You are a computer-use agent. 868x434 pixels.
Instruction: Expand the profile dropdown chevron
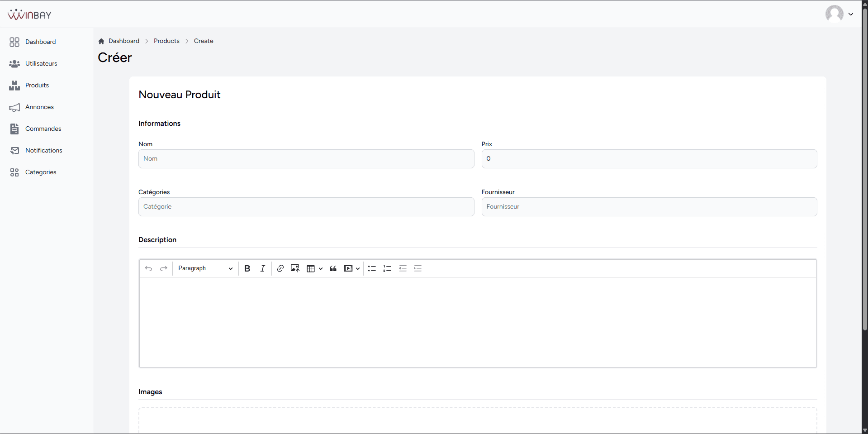851,14
